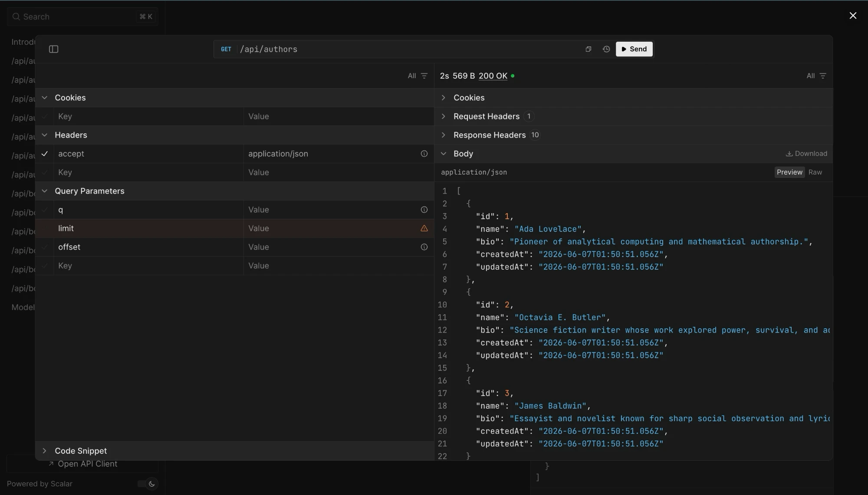Enable the q query parameter checkbox
The image size is (868, 495).
[x=45, y=210]
